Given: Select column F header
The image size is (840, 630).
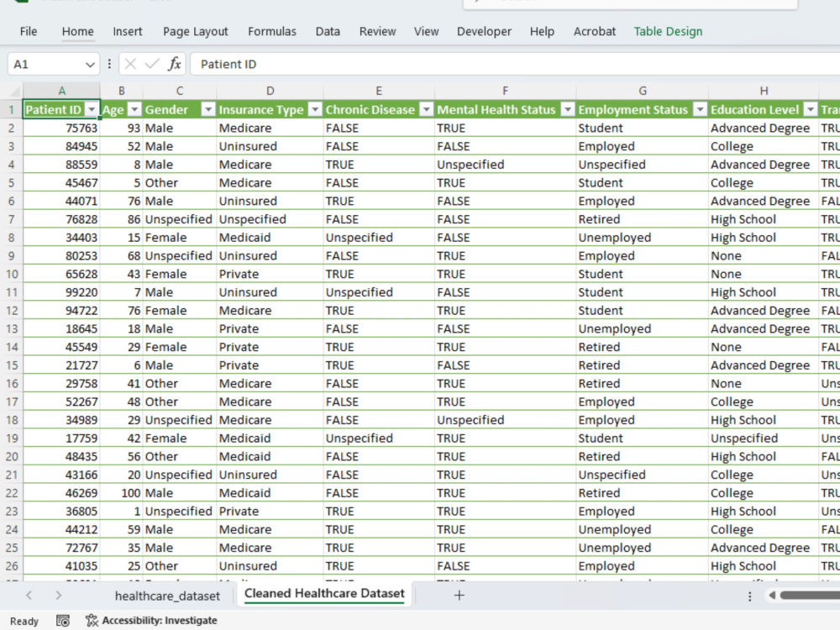Looking at the screenshot, I should click(x=505, y=91).
